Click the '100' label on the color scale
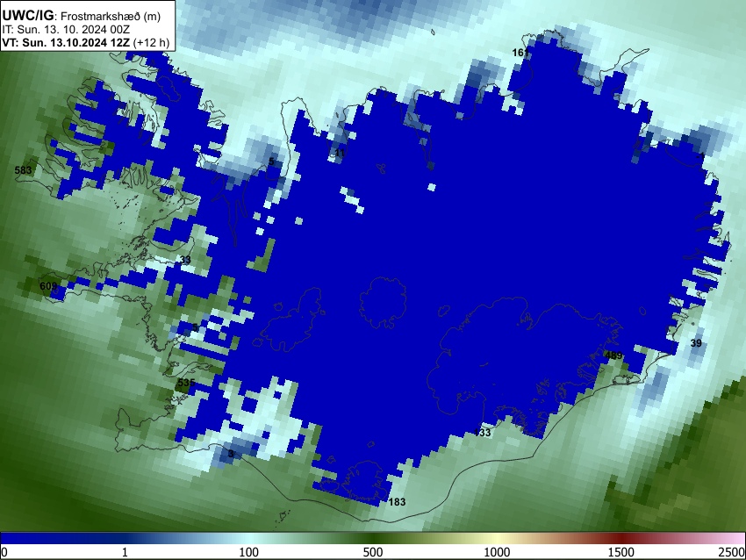Image resolution: width=746 pixels, height=560 pixels. point(249,552)
